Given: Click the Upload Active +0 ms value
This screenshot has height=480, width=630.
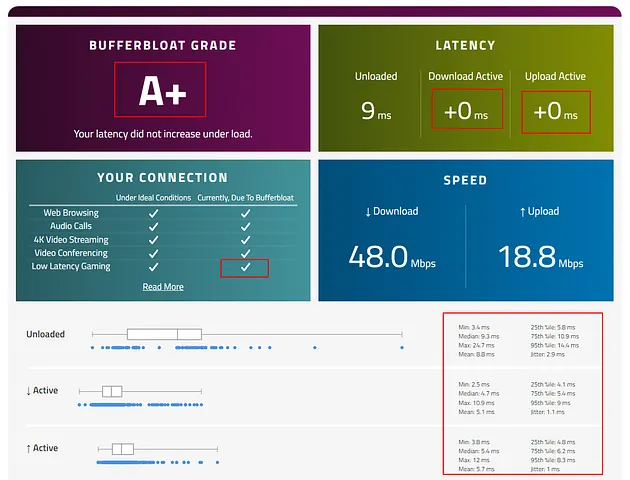Looking at the screenshot, I should 556,111.
